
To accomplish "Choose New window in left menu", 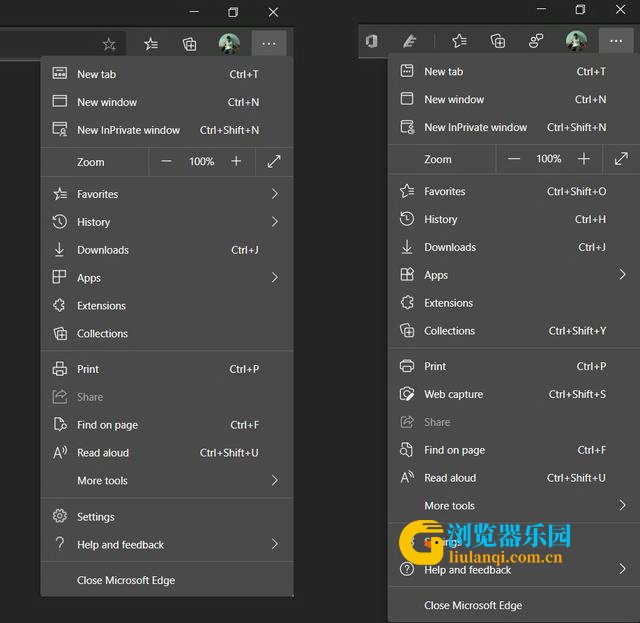I will 167,102.
